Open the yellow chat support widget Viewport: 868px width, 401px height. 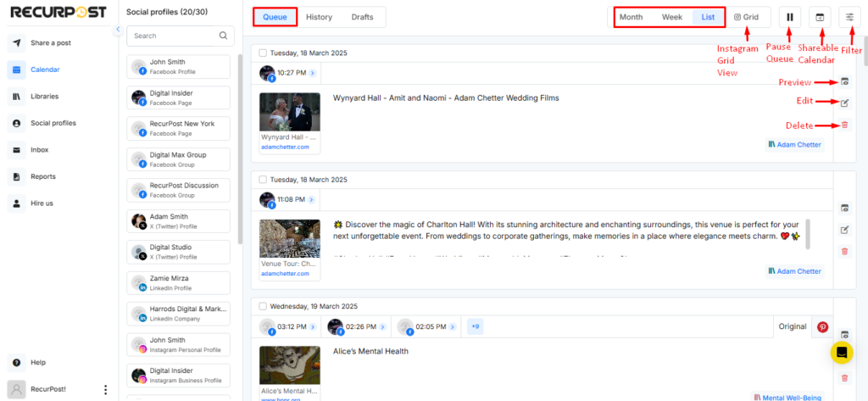842,353
